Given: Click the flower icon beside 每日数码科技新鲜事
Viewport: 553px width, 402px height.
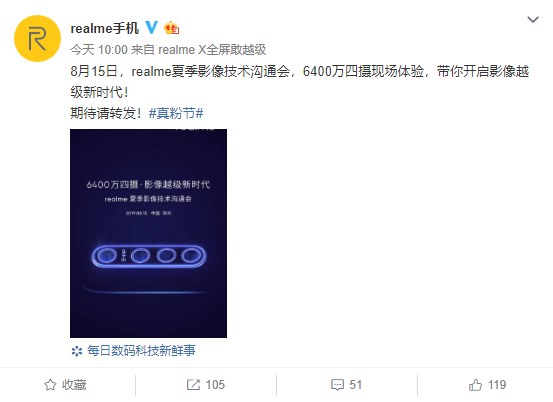Looking at the screenshot, I should pyautogui.click(x=77, y=351).
